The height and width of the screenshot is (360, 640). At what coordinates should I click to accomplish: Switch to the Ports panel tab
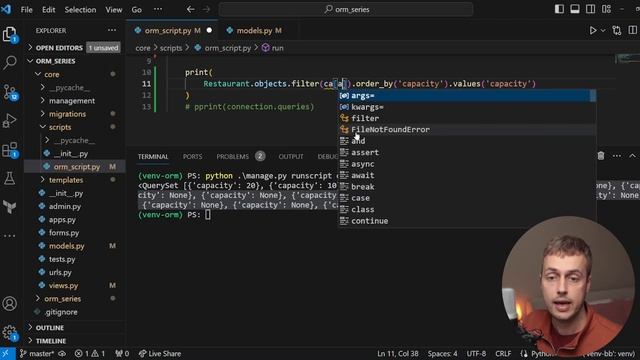click(192, 157)
